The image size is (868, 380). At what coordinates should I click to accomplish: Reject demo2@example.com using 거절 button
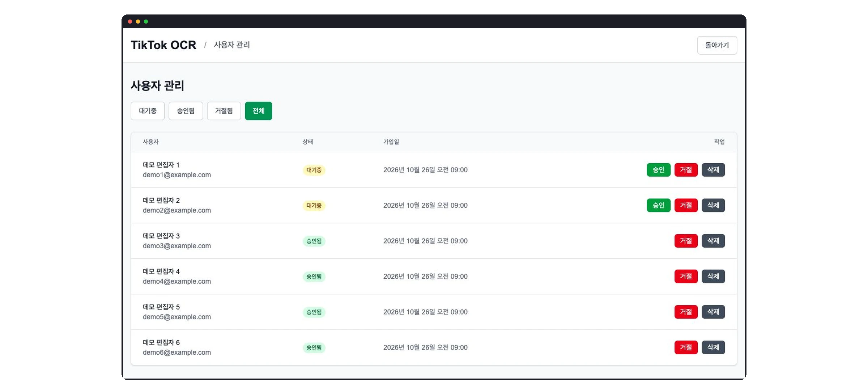[x=686, y=205]
